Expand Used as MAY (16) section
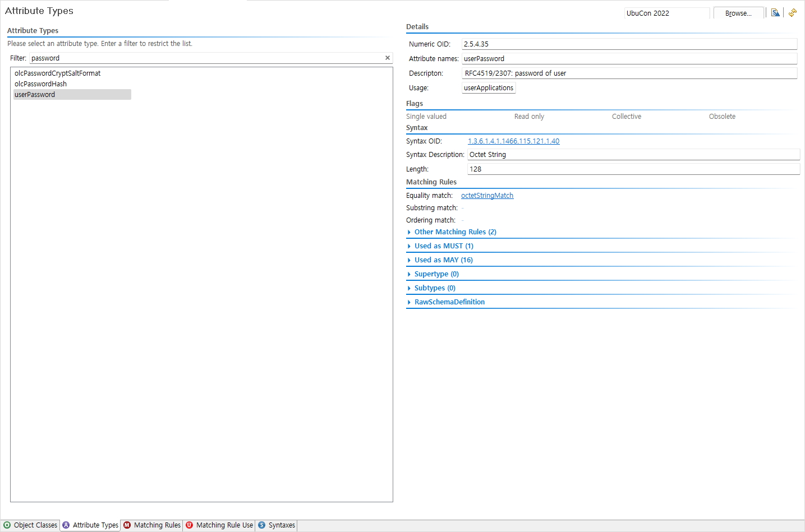 pos(443,260)
